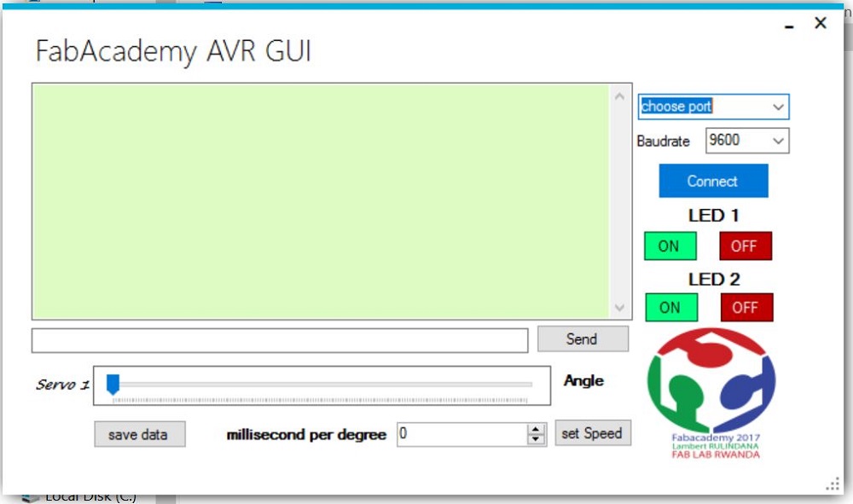Screen dimensions: 853x504
Task: Click the Servo 1 slider thumb
Action: [113, 384]
